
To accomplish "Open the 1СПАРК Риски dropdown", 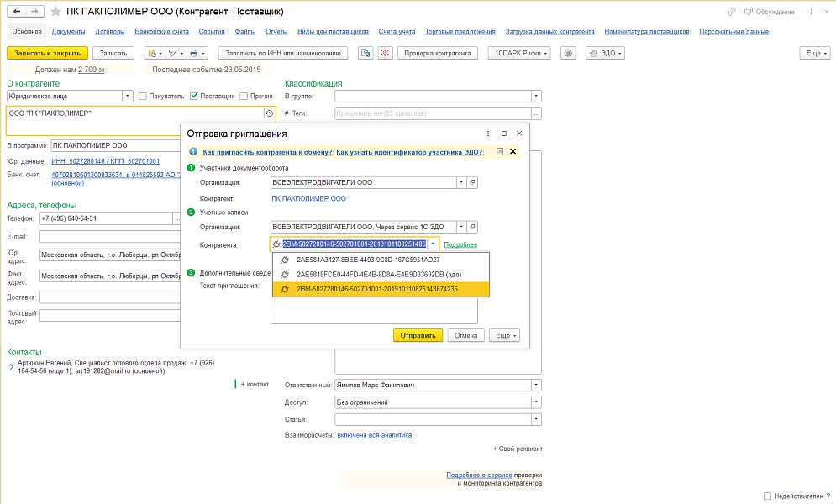I will click(518, 53).
